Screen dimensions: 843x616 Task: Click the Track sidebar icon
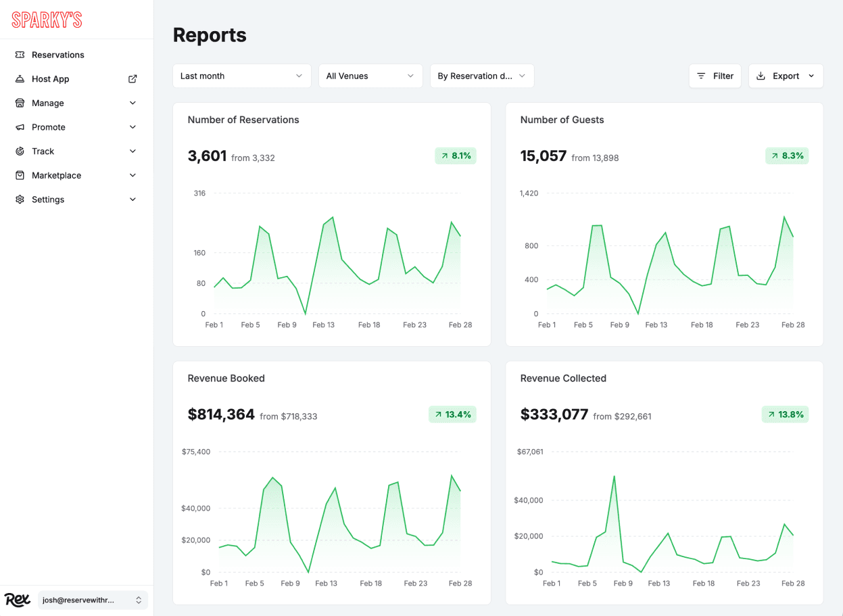(21, 151)
